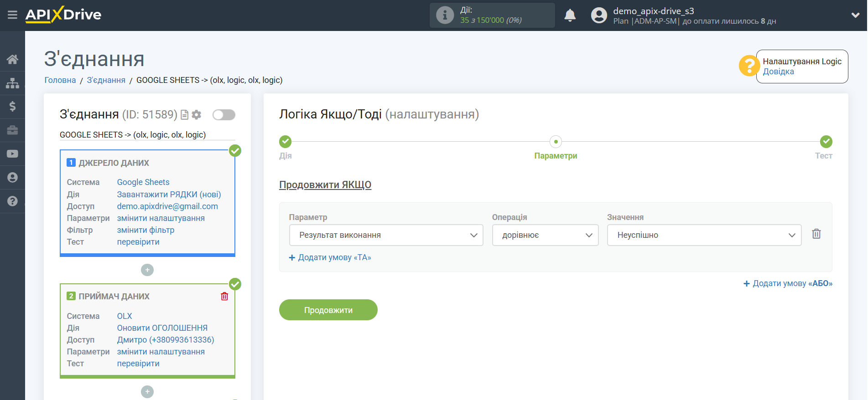Open the Довідка link
868x400 pixels.
point(778,72)
